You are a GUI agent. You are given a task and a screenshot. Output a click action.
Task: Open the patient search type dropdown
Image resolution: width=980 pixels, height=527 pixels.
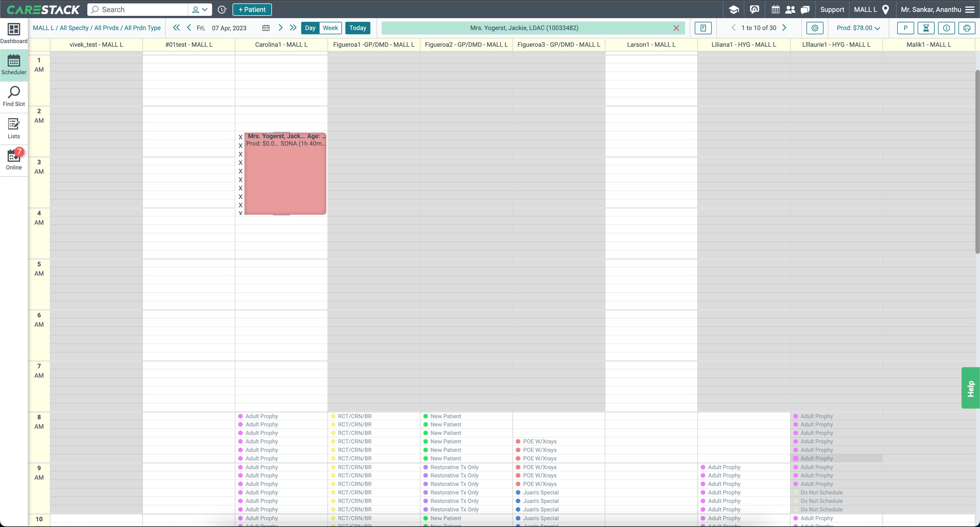pos(200,10)
